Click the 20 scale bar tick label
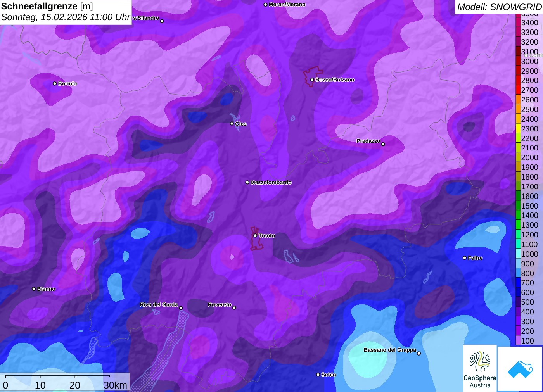Screen dimensions: 543x392 (75, 385)
